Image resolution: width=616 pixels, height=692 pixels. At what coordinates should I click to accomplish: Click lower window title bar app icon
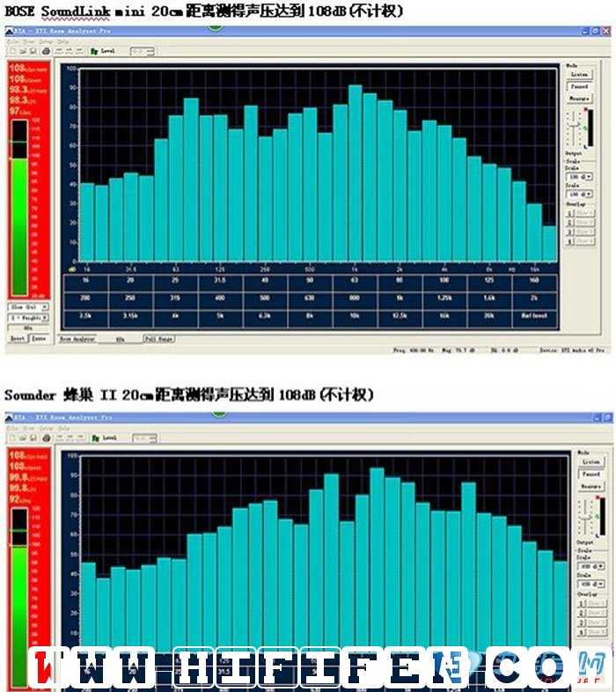pyautogui.click(x=10, y=417)
